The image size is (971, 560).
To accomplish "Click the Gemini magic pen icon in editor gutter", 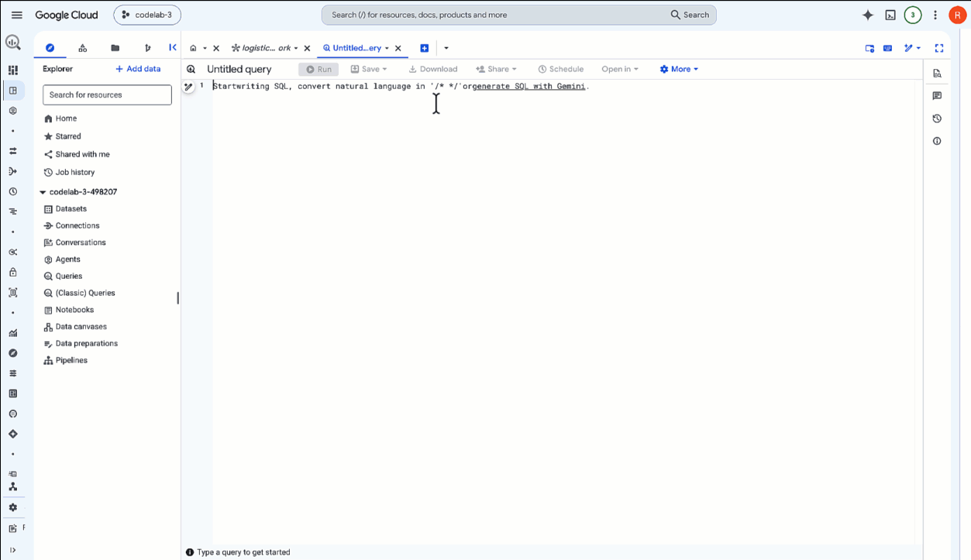I will [188, 87].
